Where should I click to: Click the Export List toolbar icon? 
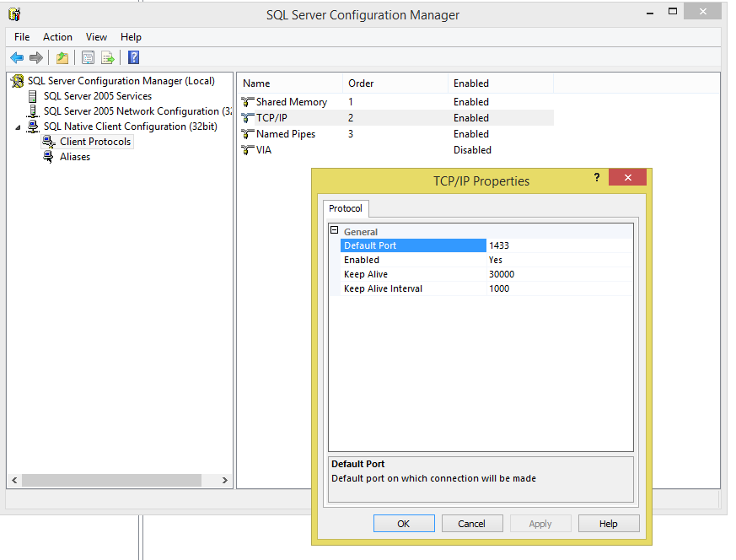click(108, 57)
